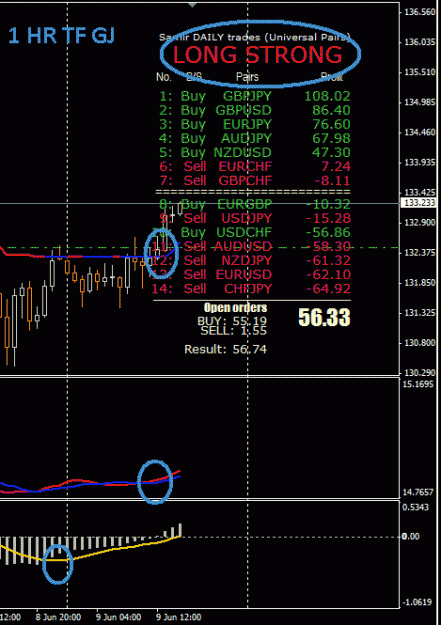Click the EURCHF sell row pair

pyautogui.click(x=245, y=166)
